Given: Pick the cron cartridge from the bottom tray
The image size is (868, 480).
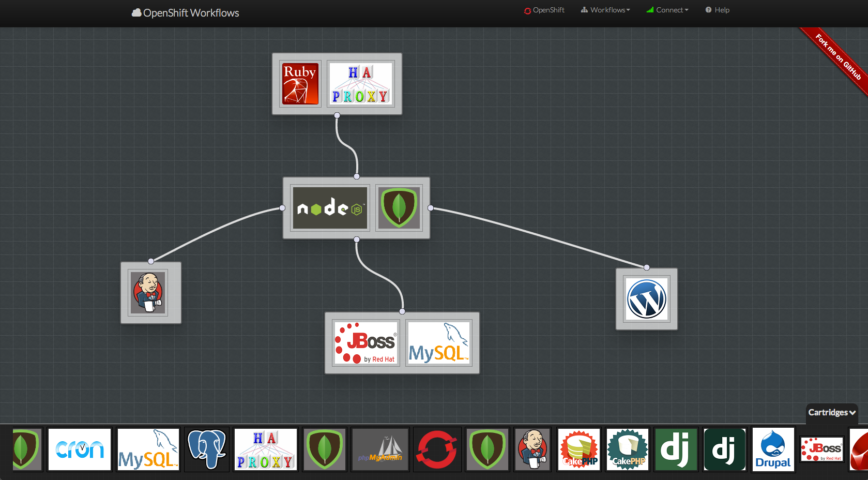Looking at the screenshot, I should [80, 449].
